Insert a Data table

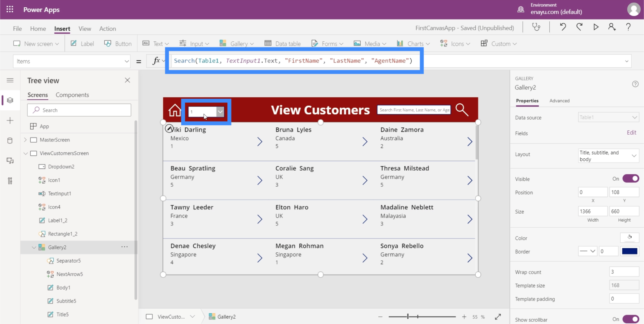coord(283,44)
